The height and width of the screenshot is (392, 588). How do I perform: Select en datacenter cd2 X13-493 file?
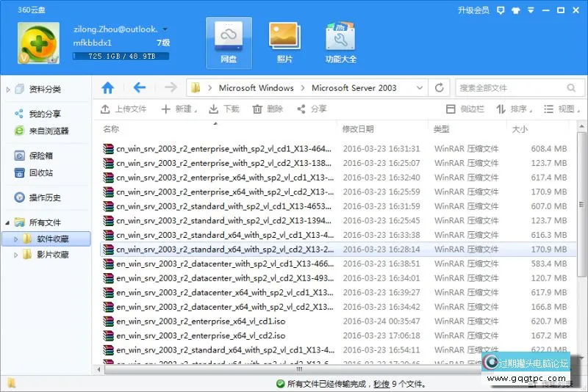click(337, 278)
